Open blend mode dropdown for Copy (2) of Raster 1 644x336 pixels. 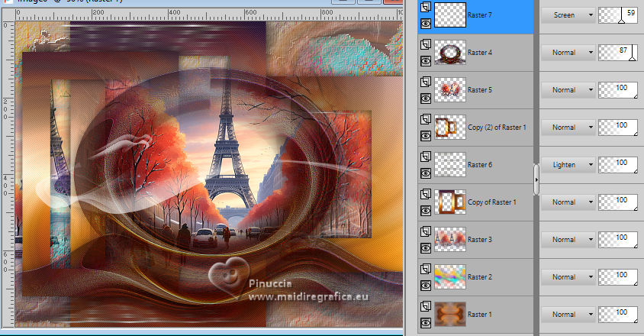[x=568, y=128]
